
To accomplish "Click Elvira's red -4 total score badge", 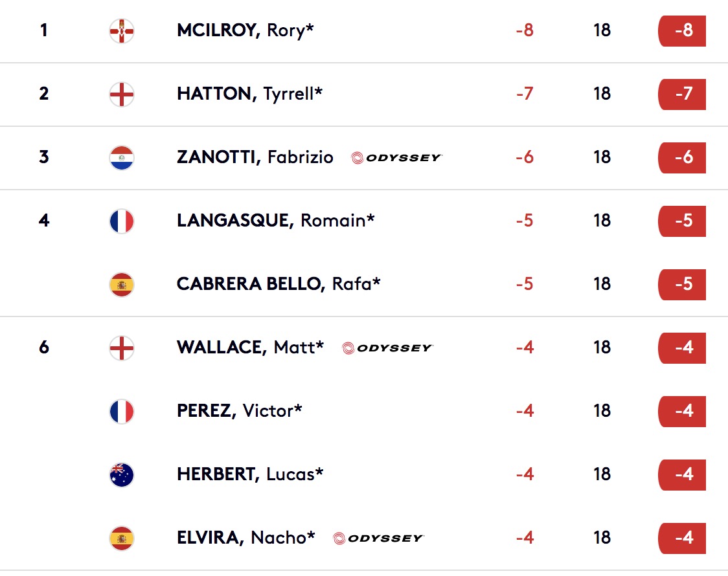I will point(682,538).
